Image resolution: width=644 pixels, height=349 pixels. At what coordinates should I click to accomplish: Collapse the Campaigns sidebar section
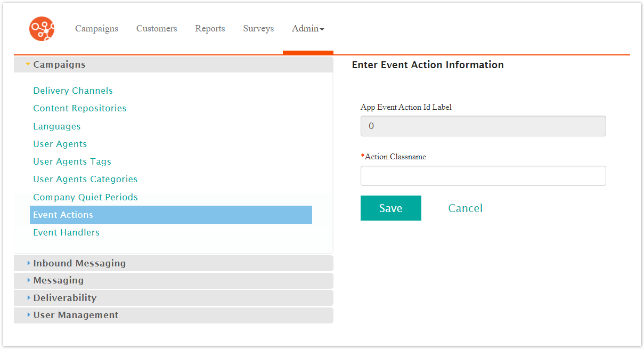(174, 64)
